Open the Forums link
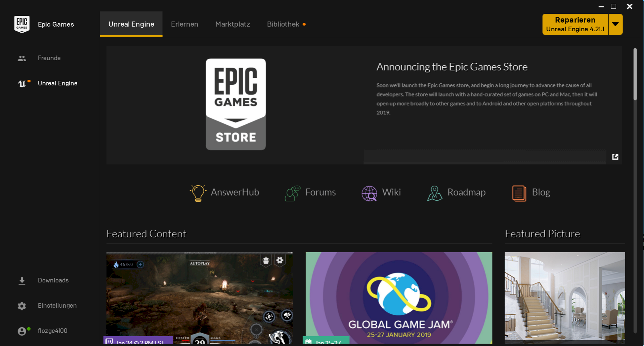Screen dimensions: 644x346 click(x=320, y=192)
